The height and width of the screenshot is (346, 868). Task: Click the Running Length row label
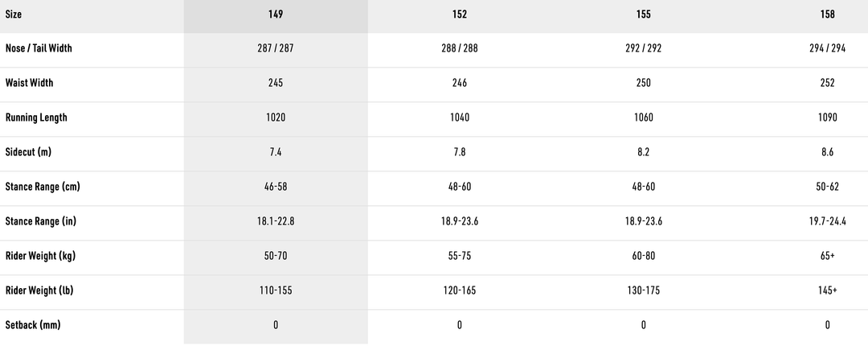[36, 117]
